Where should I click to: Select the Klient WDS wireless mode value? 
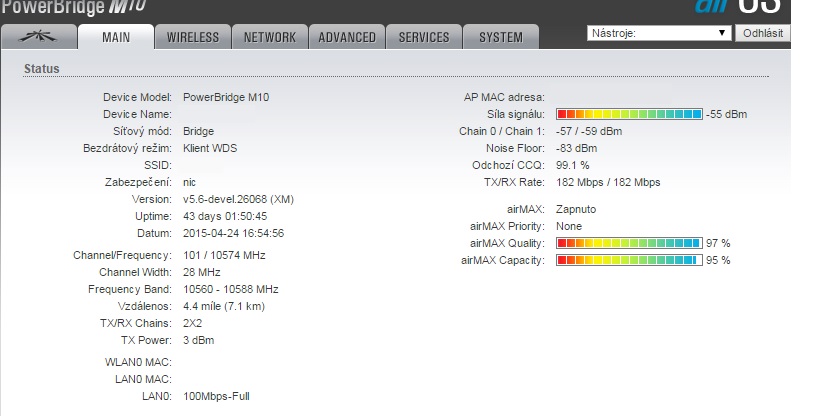(210, 148)
